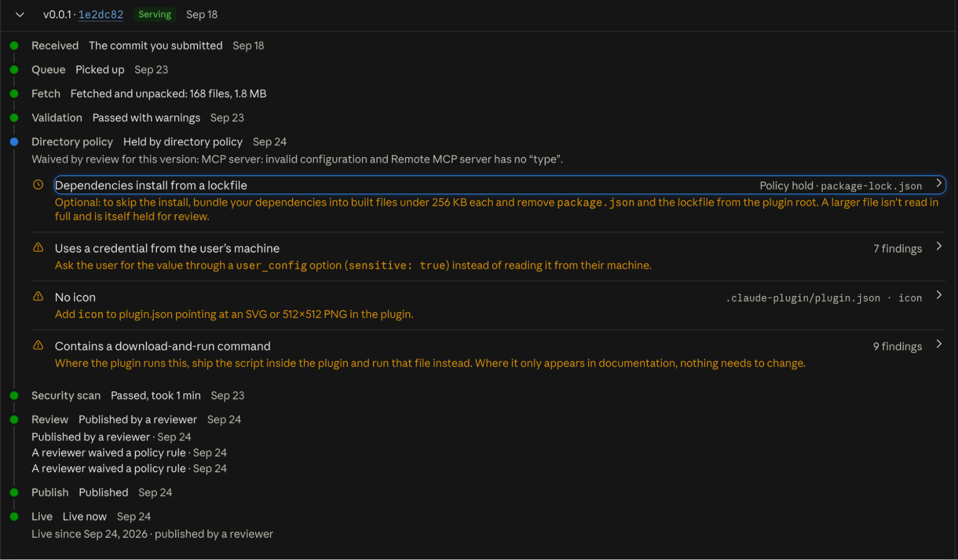Click the green Serving status badge

coord(154,14)
